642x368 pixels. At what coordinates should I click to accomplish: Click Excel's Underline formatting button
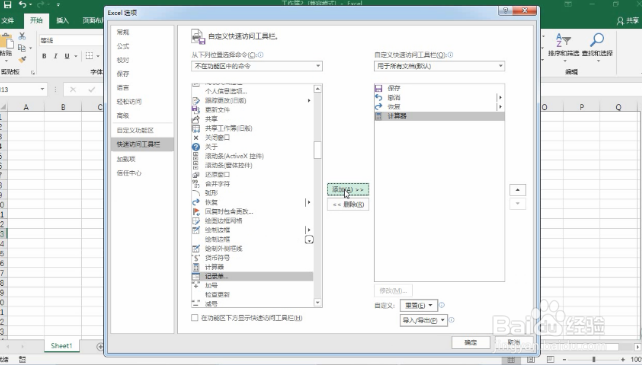[x=67, y=56]
